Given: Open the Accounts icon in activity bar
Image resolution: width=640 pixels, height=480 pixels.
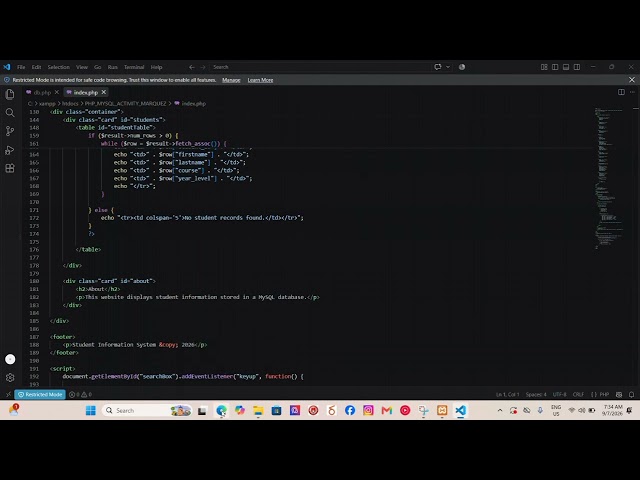Looking at the screenshot, I should 10,359.
